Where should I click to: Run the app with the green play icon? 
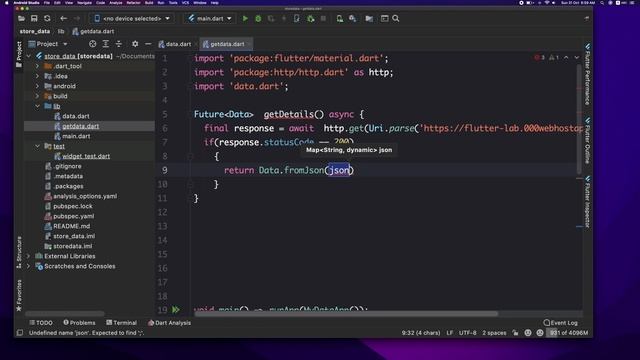click(245, 18)
